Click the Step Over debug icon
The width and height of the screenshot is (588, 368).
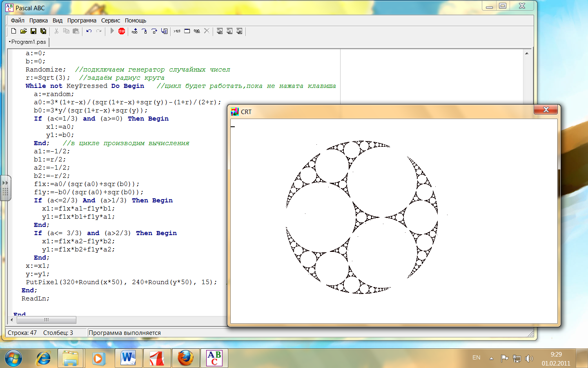click(x=154, y=31)
